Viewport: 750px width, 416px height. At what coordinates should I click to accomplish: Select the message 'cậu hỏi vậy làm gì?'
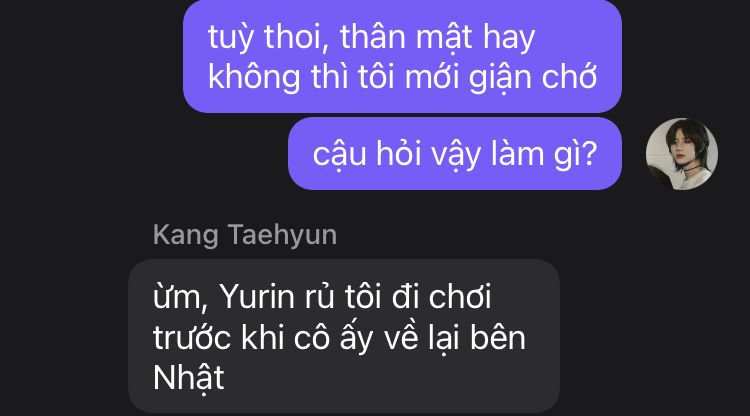coord(455,153)
